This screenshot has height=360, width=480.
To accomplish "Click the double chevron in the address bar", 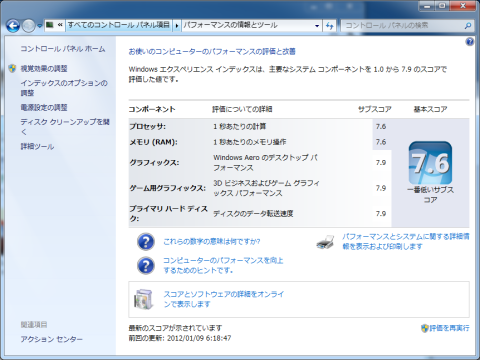I will pyautogui.click(x=60, y=25).
